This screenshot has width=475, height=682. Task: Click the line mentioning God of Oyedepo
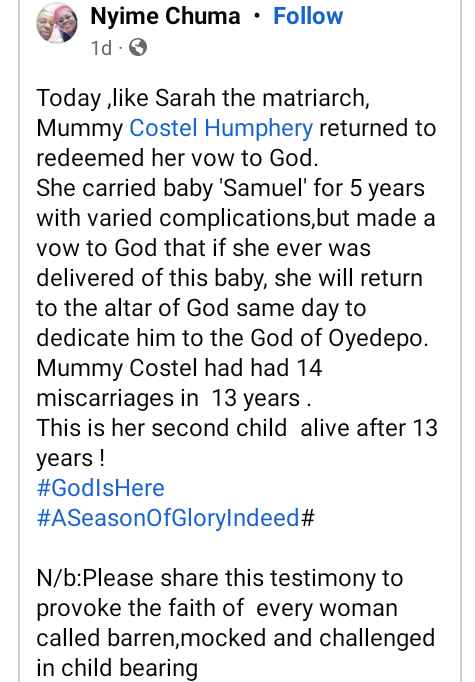tap(232, 338)
